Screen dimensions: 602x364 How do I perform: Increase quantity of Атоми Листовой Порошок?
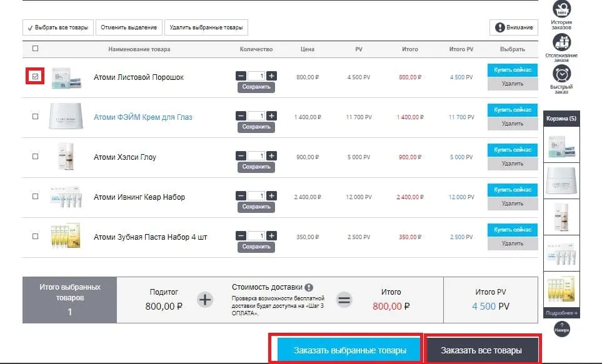pos(271,76)
